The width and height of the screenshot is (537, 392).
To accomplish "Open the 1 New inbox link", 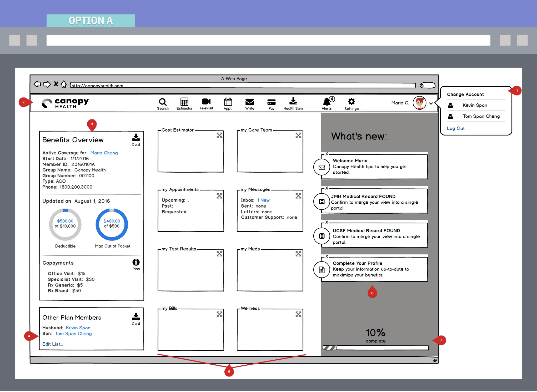I will pos(263,200).
